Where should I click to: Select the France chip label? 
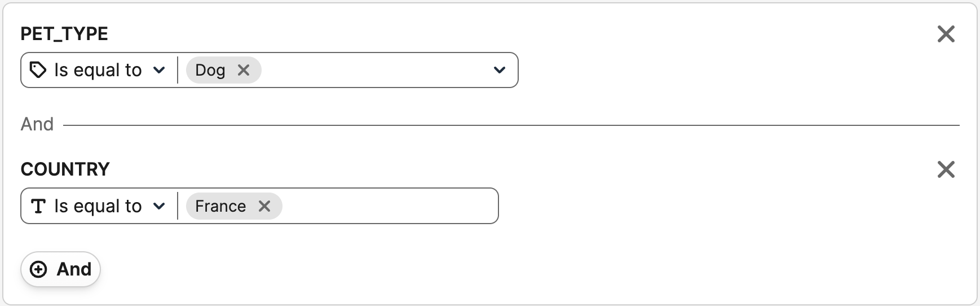[220, 206]
